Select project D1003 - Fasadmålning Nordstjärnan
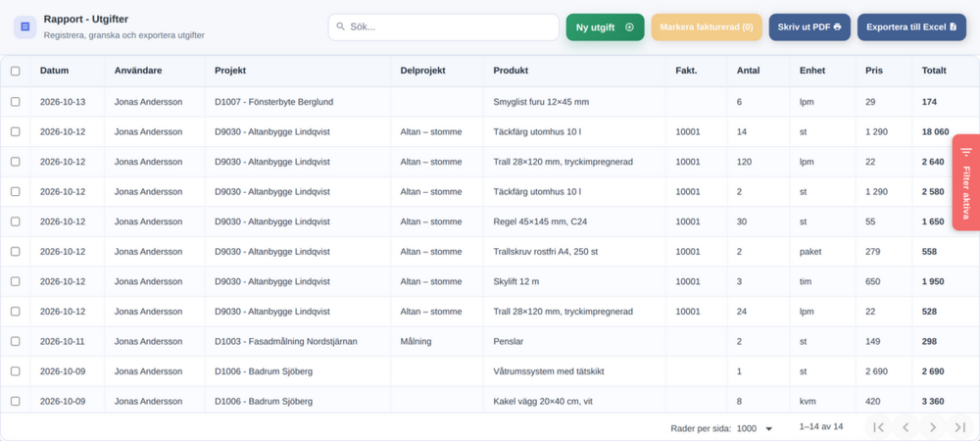The height and width of the screenshot is (441, 980). (x=285, y=342)
